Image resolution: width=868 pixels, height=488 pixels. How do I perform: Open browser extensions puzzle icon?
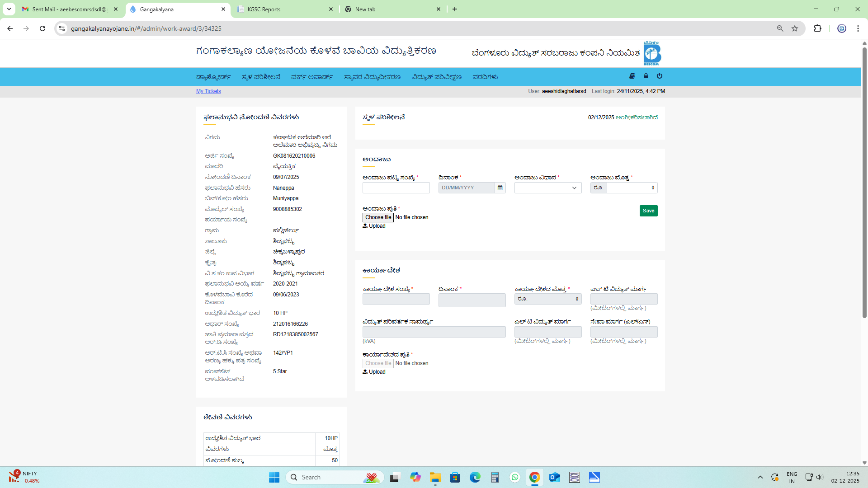[x=817, y=28]
